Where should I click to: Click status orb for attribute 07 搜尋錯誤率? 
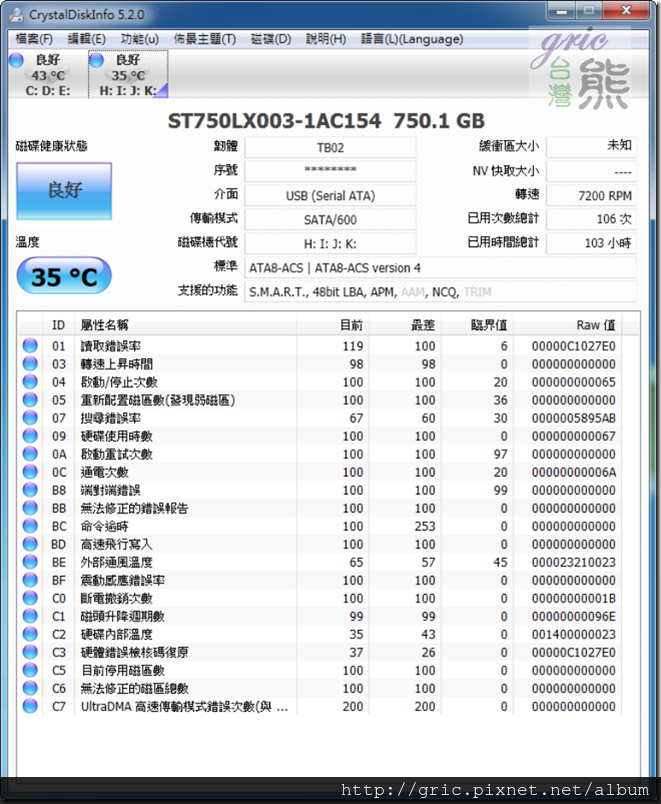click(30, 417)
